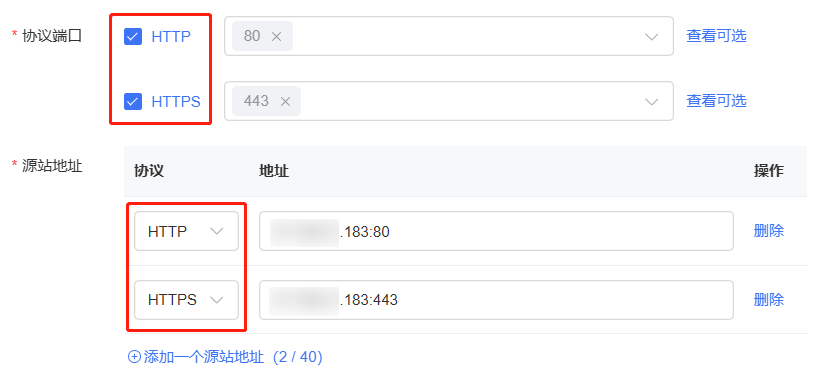Toggle the HTTP label next to the checkbox
This screenshot has width=819, height=378.
(171, 37)
